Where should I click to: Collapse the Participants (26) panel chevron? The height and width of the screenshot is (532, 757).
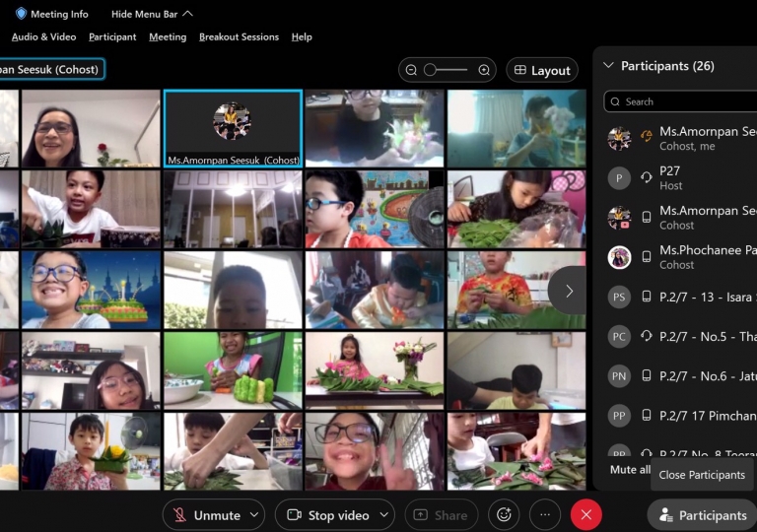coord(608,65)
